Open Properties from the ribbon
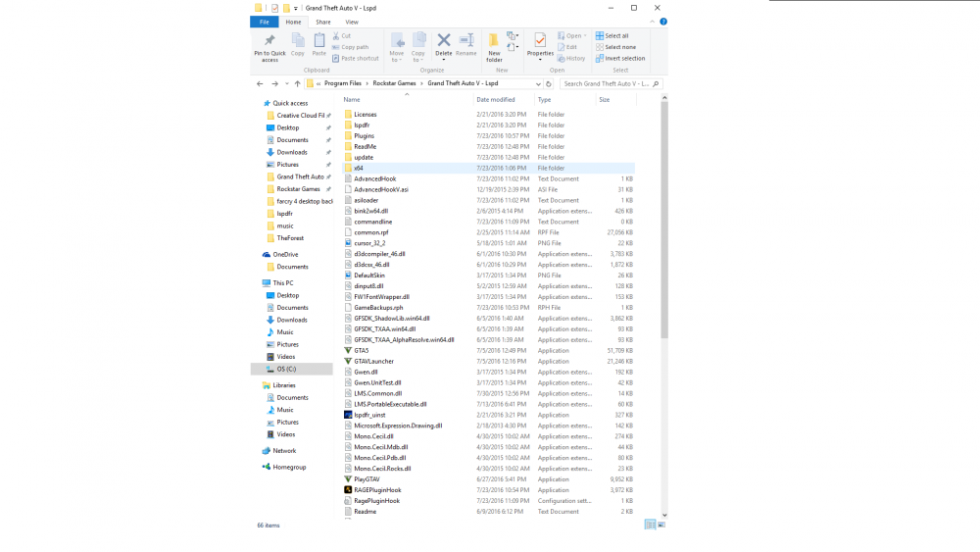Image resolution: width=980 pixels, height=552 pixels. click(x=540, y=47)
